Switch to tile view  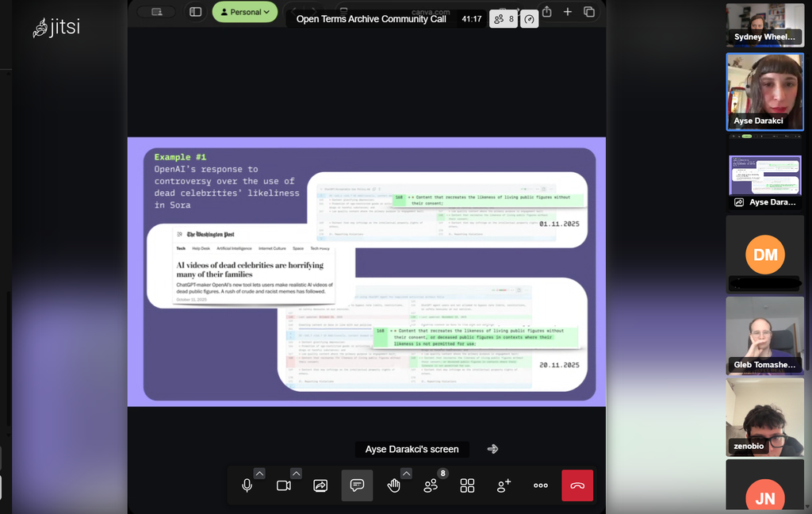467,485
